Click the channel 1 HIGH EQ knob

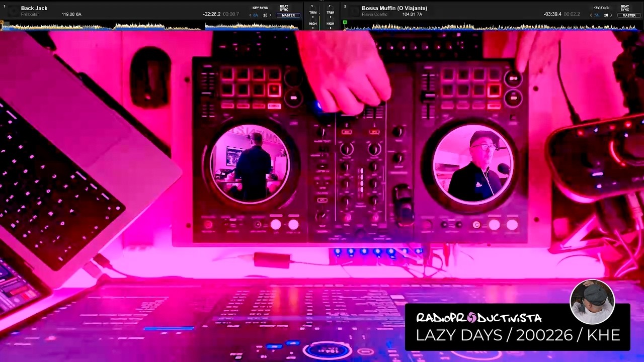click(312, 19)
